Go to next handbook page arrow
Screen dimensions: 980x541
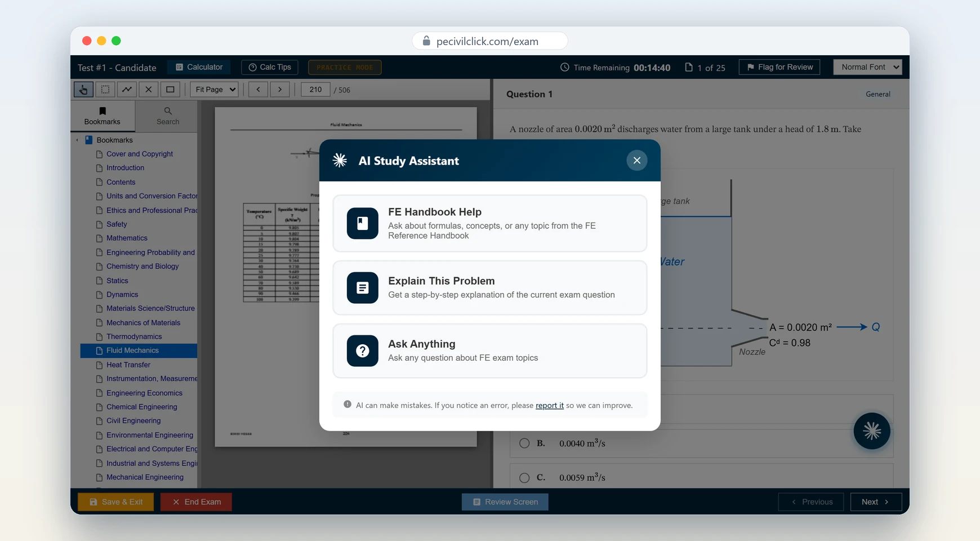(280, 89)
